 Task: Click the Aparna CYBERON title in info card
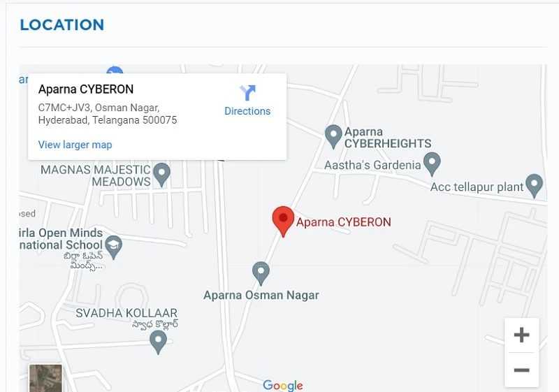click(x=86, y=89)
